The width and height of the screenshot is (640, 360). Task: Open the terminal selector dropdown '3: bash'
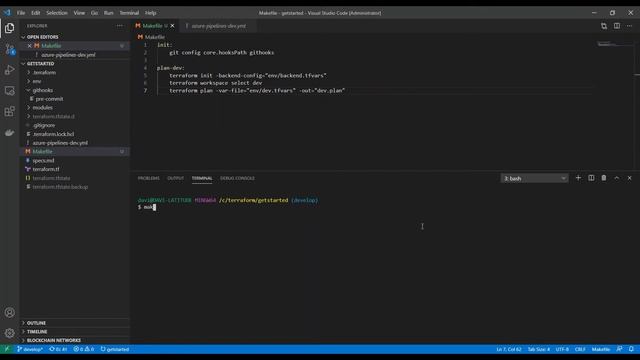pos(534,178)
